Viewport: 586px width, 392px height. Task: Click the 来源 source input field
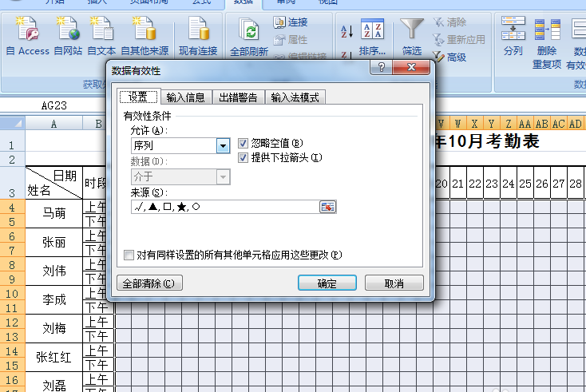[225, 207]
